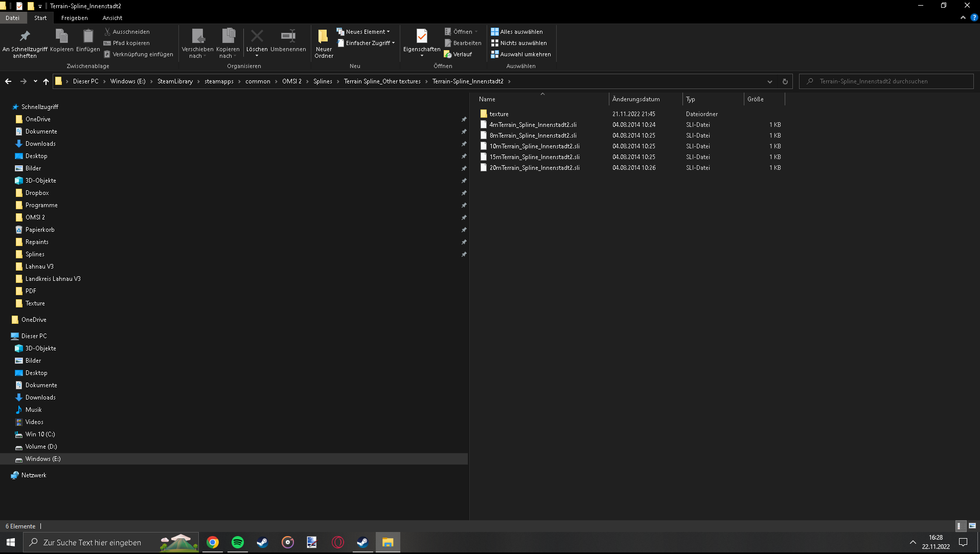This screenshot has width=980, height=554.
Task: Open the address bar history dropdown
Action: pos(769,81)
